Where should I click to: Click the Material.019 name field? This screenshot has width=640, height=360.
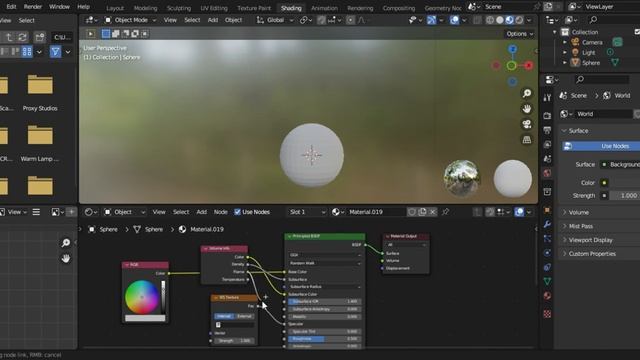376,212
